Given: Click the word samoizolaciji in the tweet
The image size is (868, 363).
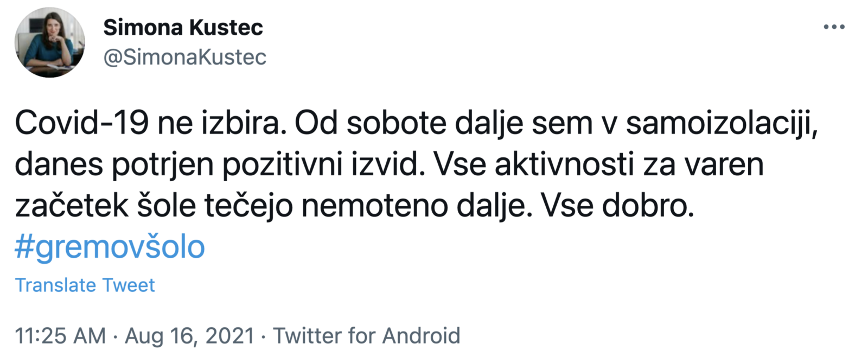Looking at the screenshot, I should tap(721, 123).
